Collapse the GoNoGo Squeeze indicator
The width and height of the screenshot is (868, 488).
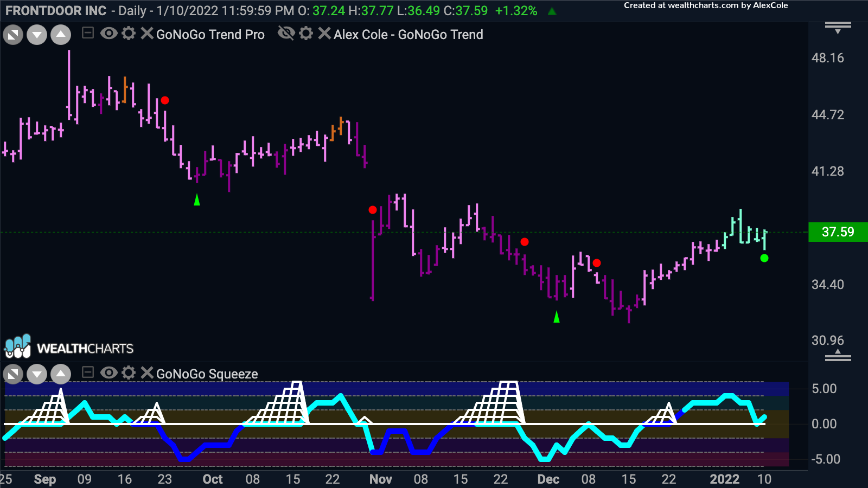point(87,373)
